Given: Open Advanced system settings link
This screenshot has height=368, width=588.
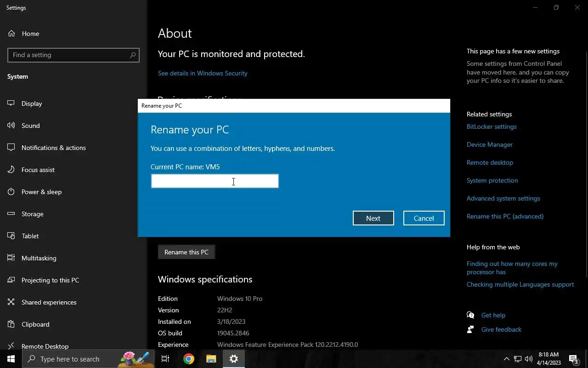Looking at the screenshot, I should coord(503,198).
